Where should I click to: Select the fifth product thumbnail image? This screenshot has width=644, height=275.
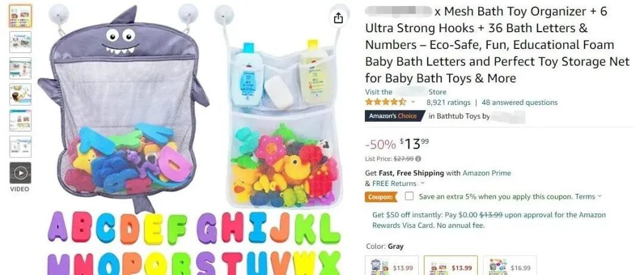[x=20, y=120]
